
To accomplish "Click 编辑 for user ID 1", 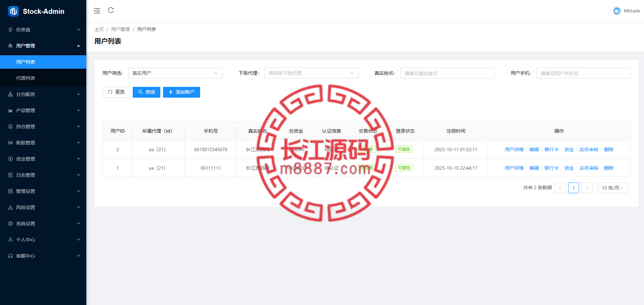I will 534,168.
